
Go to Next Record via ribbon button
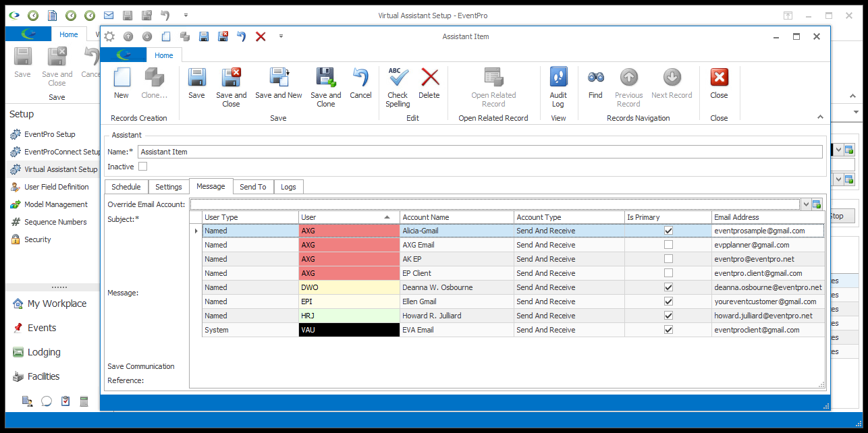tap(672, 83)
